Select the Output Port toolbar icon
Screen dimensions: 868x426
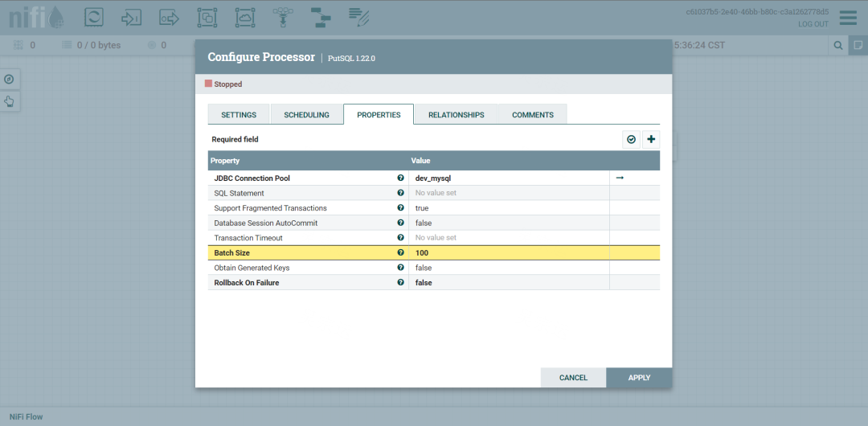[x=170, y=18]
